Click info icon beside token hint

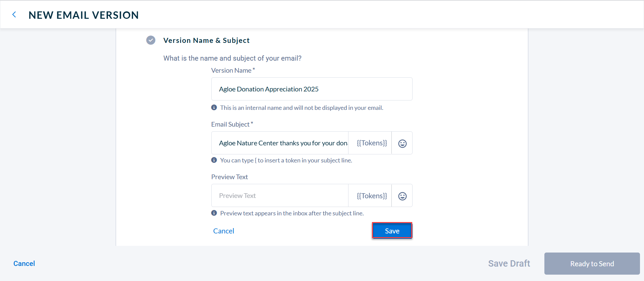214,160
